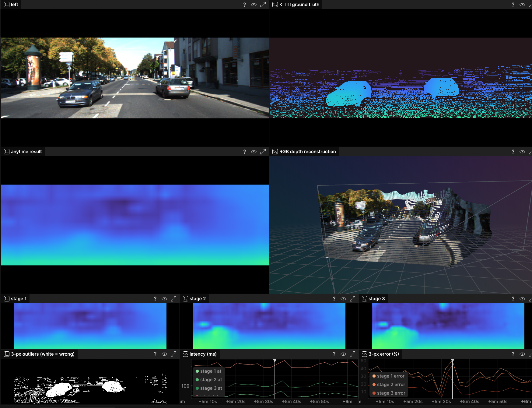The width and height of the screenshot is (532, 408).
Task: Toggle visibility of 3-px error (%) plot
Action: tap(522, 354)
